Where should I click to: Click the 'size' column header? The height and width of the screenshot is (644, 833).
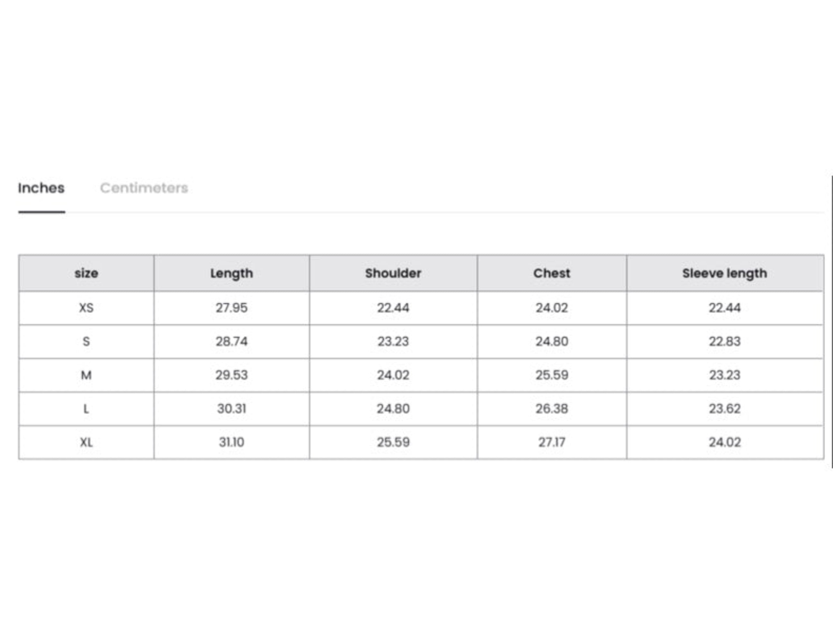(86, 273)
